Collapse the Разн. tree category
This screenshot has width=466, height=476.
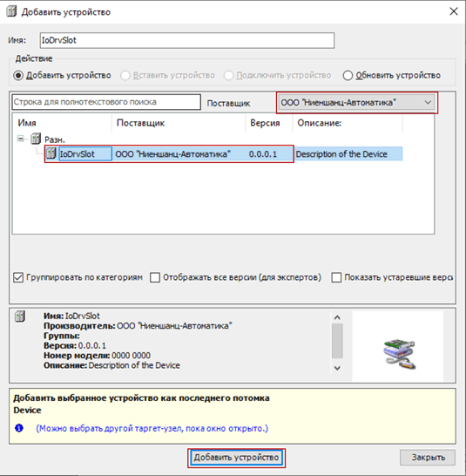(21, 139)
